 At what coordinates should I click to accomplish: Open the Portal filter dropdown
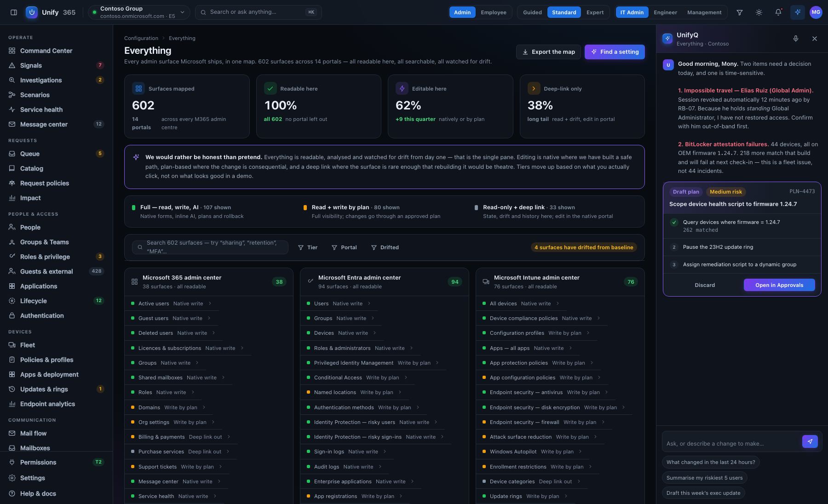(x=344, y=247)
